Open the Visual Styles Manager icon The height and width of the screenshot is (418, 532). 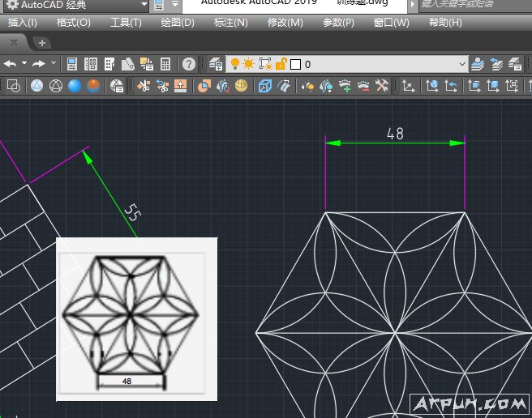[117, 86]
